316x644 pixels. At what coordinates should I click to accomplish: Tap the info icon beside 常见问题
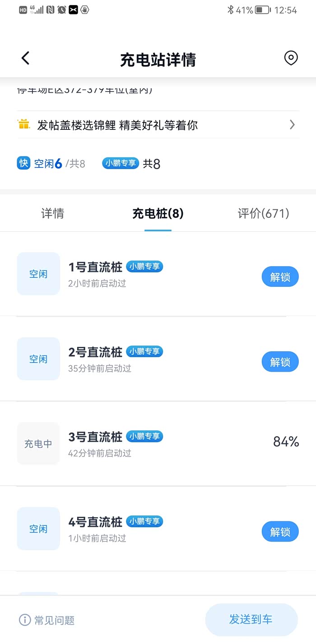[x=25, y=620]
